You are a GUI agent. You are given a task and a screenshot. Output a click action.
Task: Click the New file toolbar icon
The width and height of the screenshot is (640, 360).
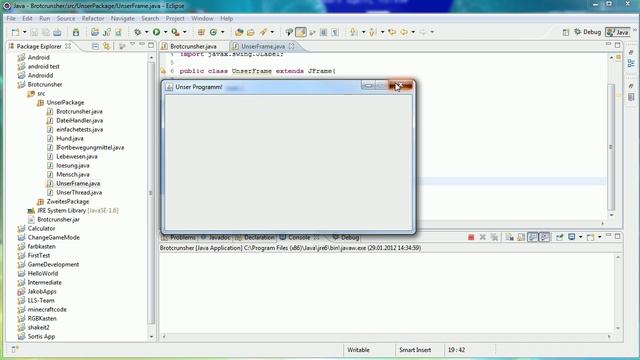(x=16, y=32)
